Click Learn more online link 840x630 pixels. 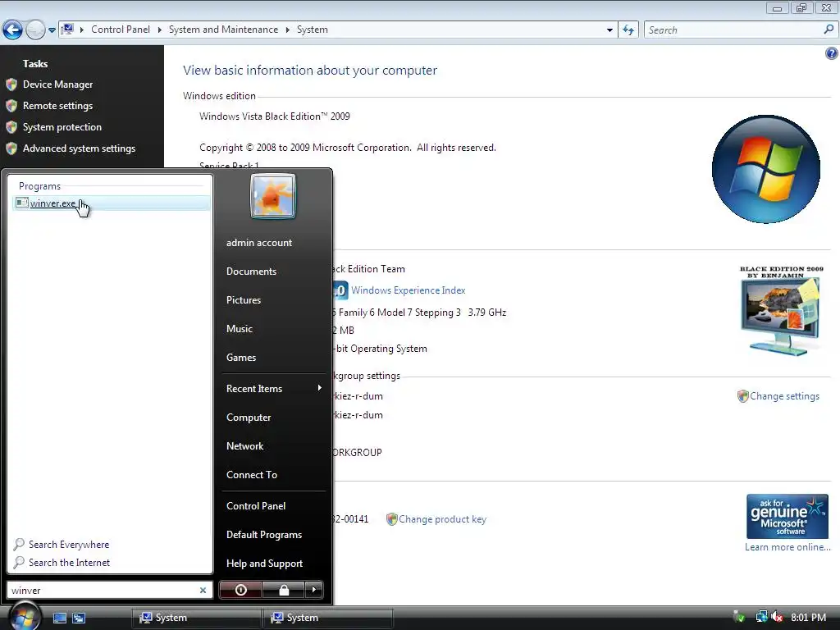coord(787,547)
